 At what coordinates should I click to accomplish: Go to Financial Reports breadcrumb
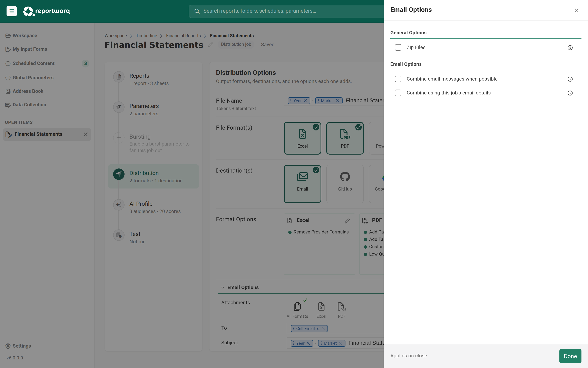pos(184,36)
